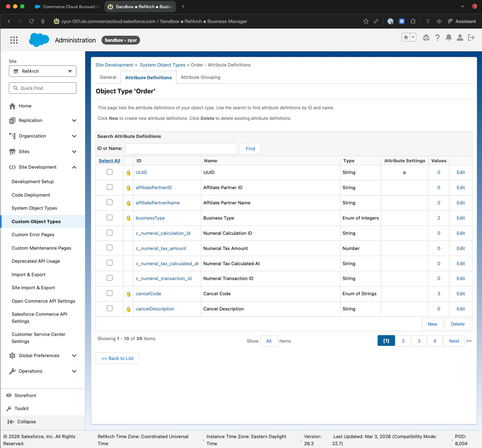
Task: Click the ID or Name search field
Action: (181, 149)
